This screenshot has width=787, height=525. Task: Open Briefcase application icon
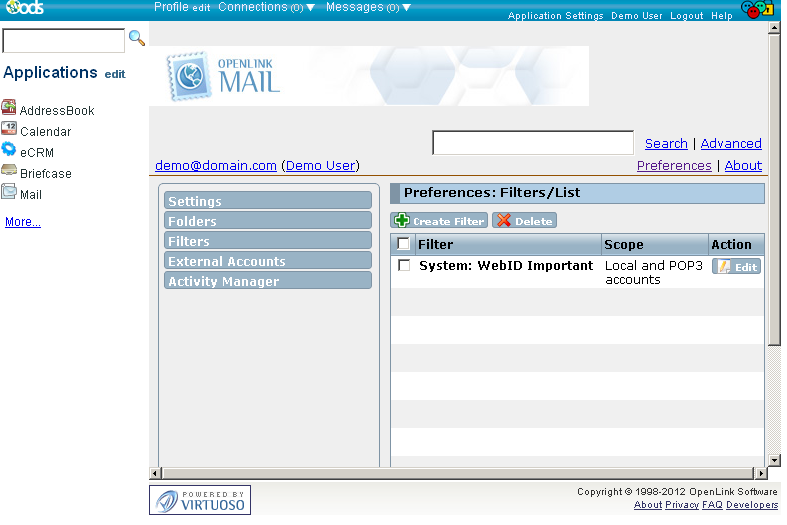point(9,170)
